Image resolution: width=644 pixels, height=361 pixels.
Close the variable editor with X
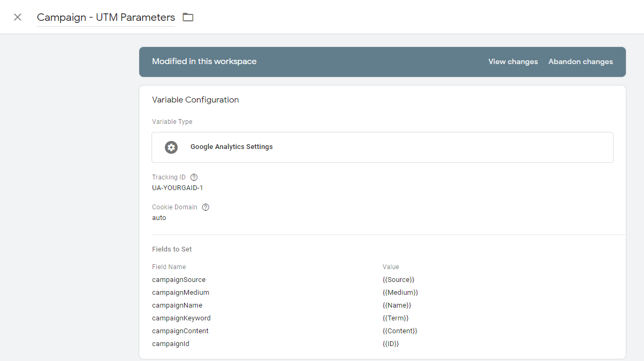point(18,17)
